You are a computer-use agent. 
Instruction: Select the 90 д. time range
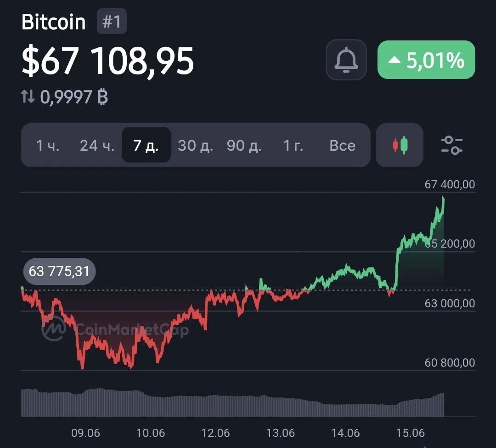[244, 146]
